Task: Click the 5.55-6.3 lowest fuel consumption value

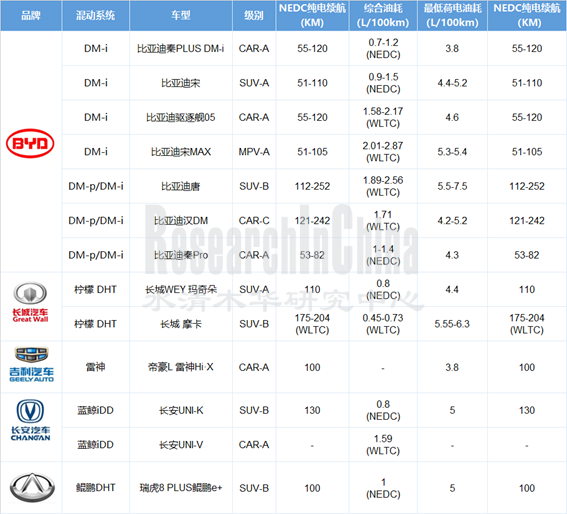Action: point(452,324)
